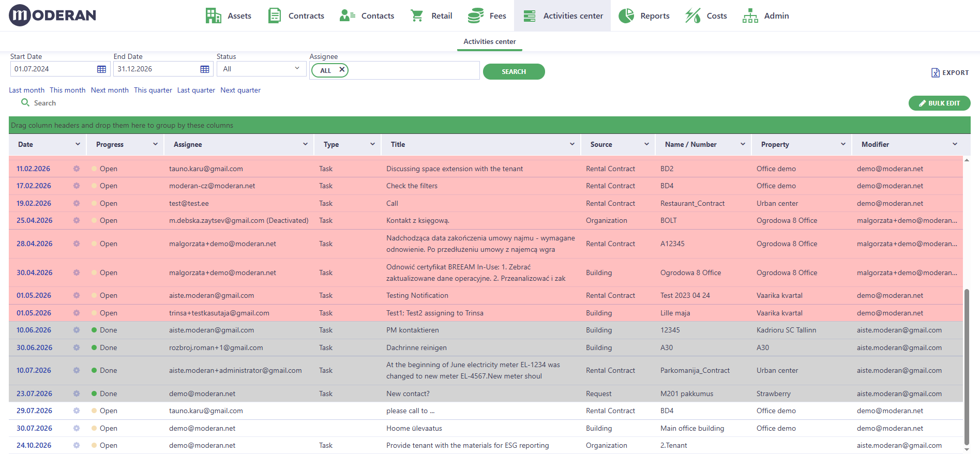The image size is (980, 454).
Task: Open the End Date calendar picker
Action: tap(205, 69)
